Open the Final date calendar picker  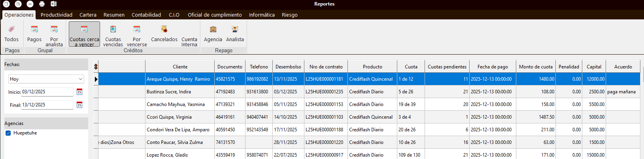pos(79,105)
